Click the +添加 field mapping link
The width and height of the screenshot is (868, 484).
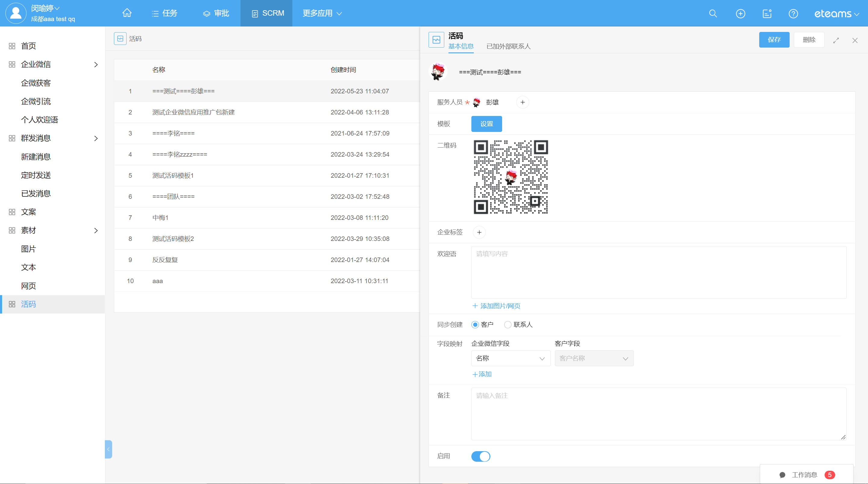pyautogui.click(x=482, y=374)
